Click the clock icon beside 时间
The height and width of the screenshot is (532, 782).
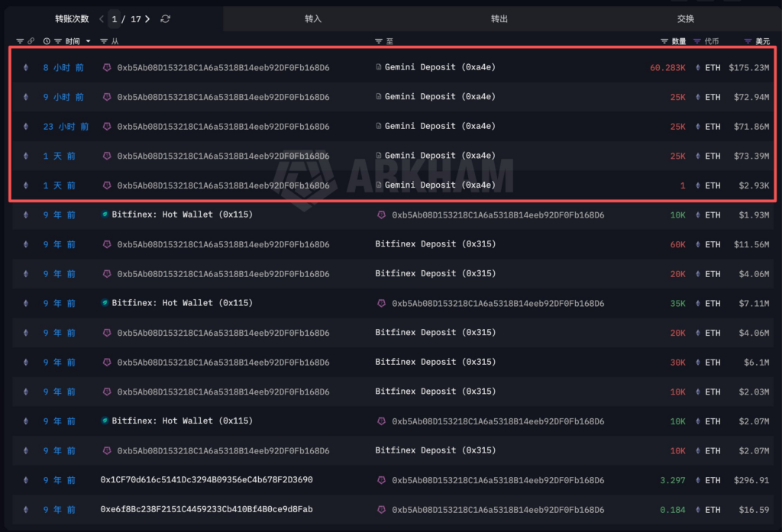pyautogui.click(x=47, y=41)
